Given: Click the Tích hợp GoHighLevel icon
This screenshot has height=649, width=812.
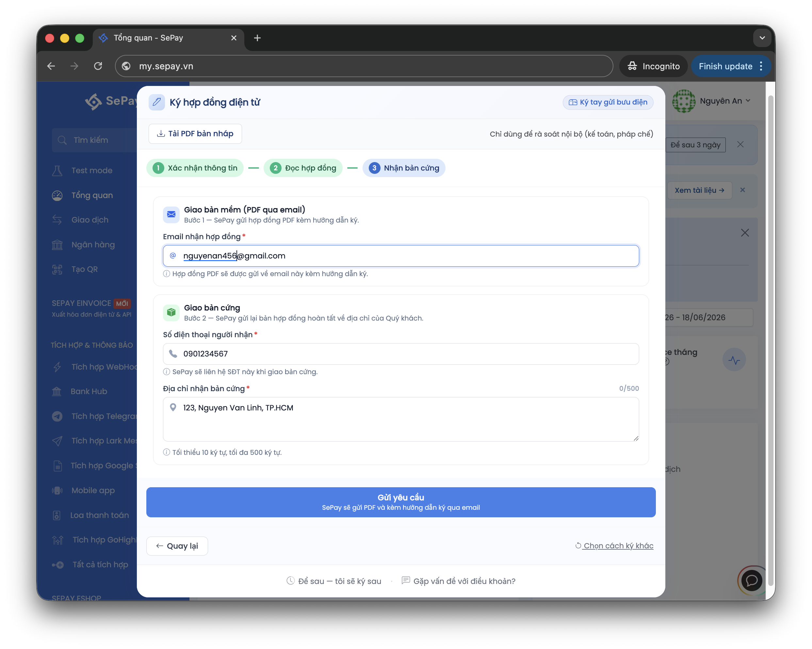Looking at the screenshot, I should pos(57,540).
